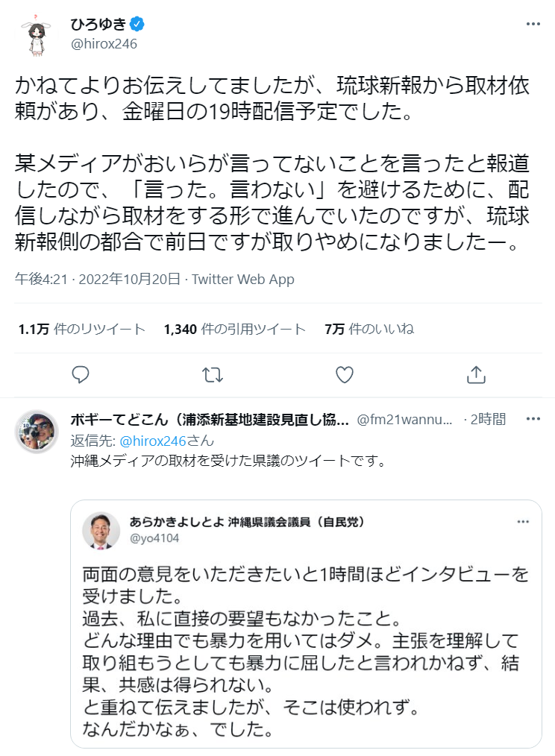The height and width of the screenshot is (756, 555).
Task: Click the @hirox246 handle under ひろゆき
Action: 104,44
